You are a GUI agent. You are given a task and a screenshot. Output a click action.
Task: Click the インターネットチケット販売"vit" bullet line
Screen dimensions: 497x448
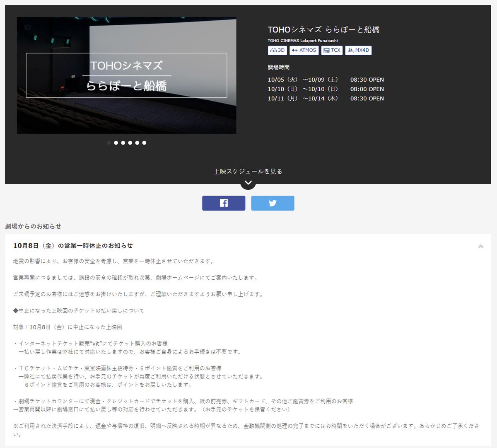[x=90, y=344]
